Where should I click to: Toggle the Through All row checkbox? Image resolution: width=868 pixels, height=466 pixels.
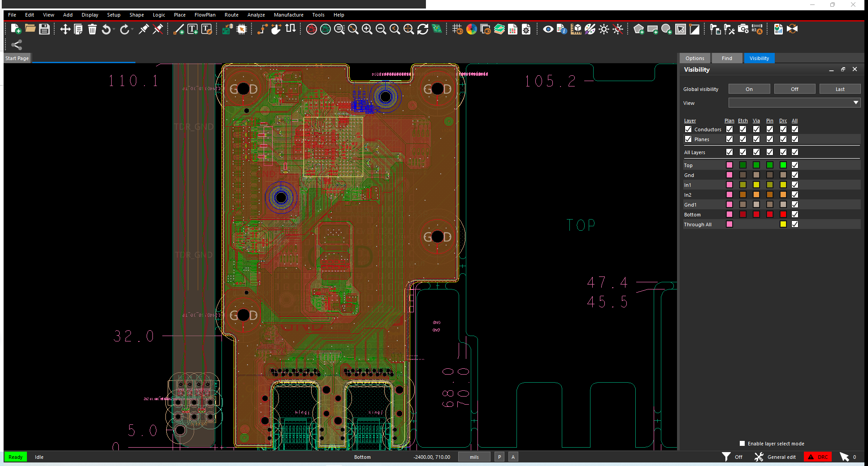coord(795,224)
